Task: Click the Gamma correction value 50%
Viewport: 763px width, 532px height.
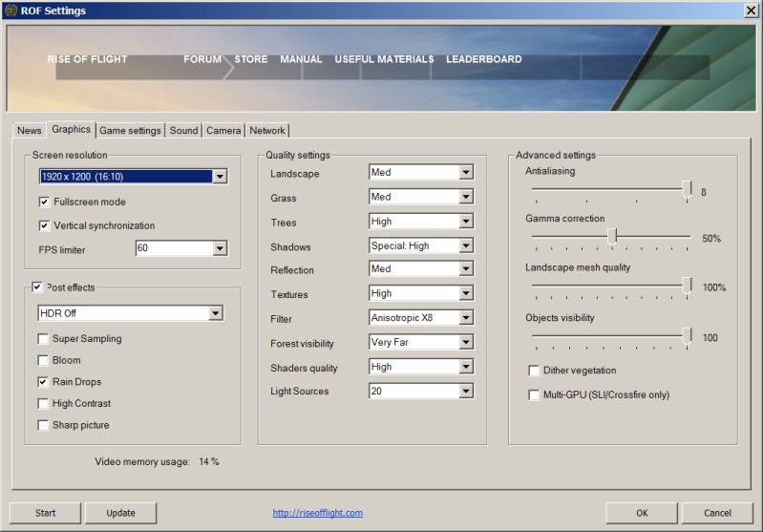Action: coord(711,239)
